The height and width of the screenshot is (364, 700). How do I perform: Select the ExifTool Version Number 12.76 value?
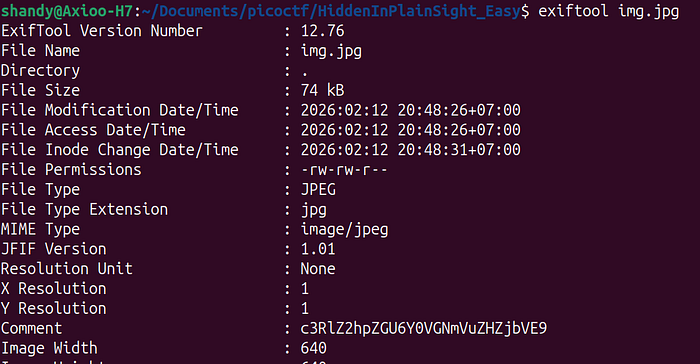tap(322, 31)
